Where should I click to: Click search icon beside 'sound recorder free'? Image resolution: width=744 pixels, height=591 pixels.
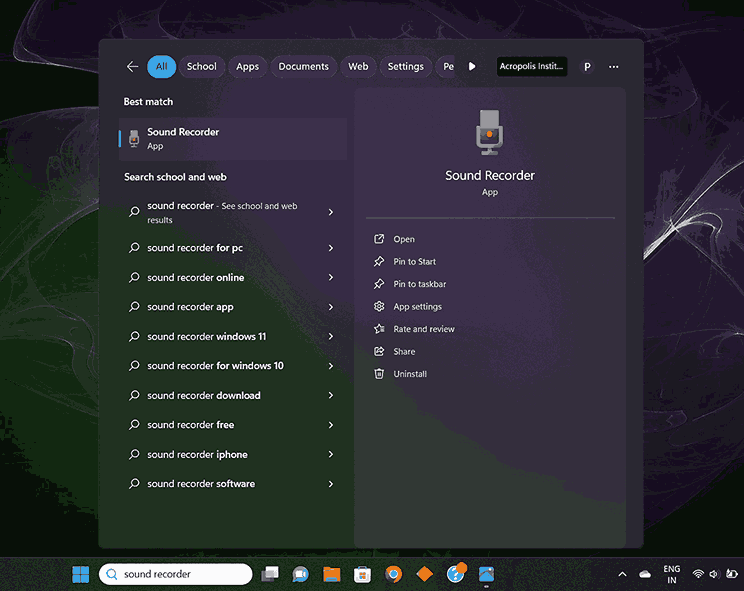[134, 425]
